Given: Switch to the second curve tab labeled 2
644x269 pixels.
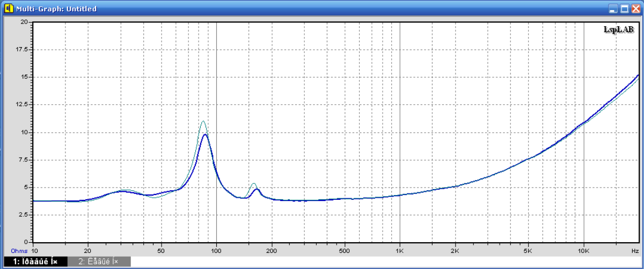Looking at the screenshot, I should click(x=99, y=262).
